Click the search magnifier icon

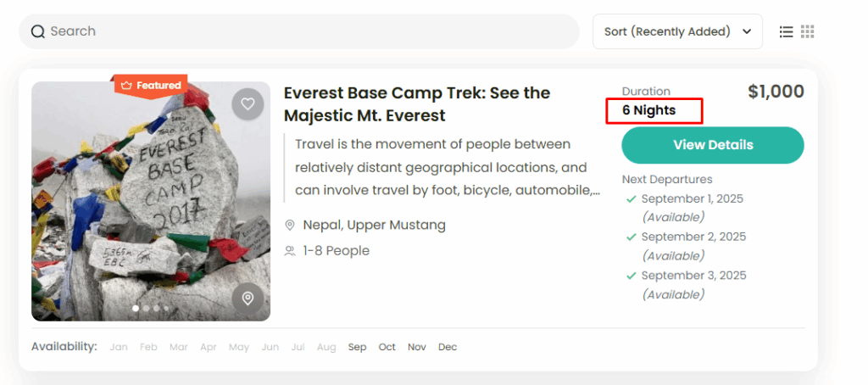click(37, 32)
